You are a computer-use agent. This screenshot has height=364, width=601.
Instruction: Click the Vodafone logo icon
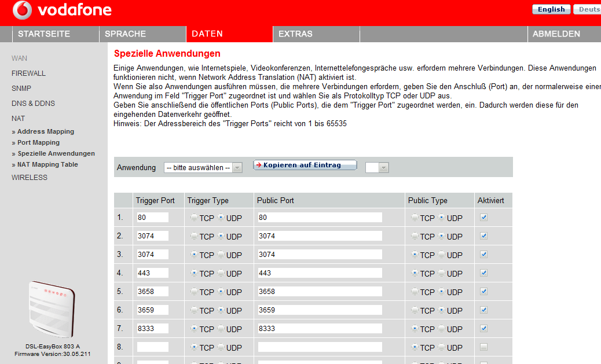[x=23, y=10]
